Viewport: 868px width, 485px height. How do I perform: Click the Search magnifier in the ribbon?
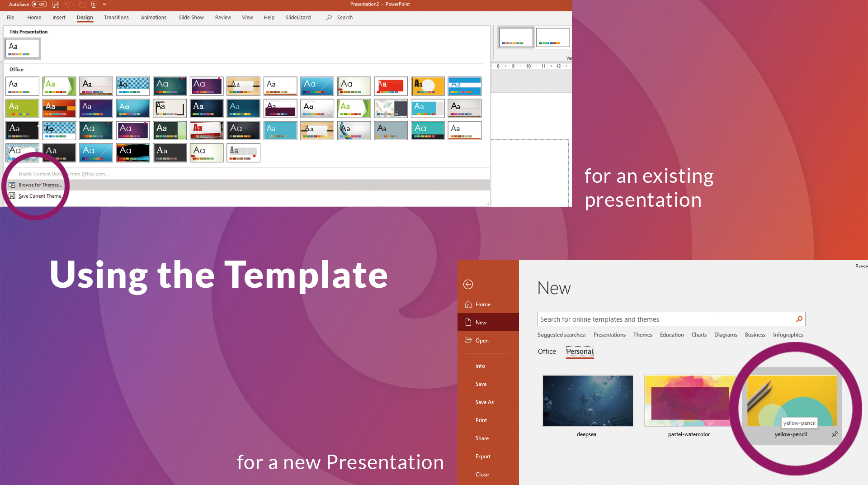click(x=329, y=17)
